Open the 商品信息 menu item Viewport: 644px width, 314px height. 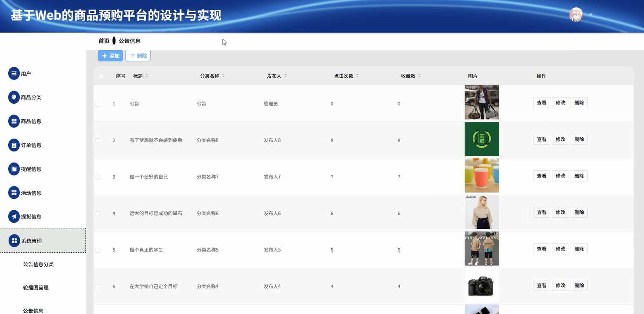tap(43, 121)
